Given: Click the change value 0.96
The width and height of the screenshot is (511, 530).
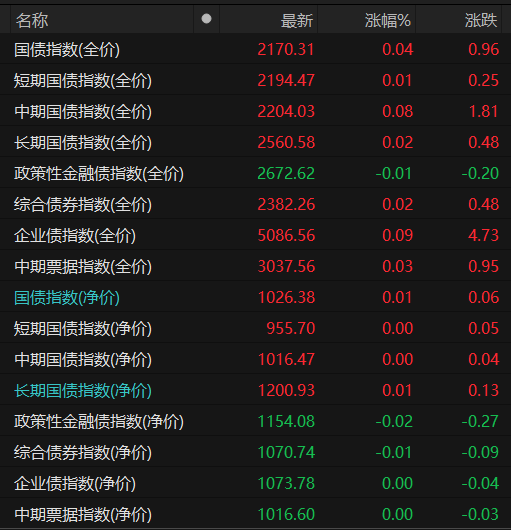Looking at the screenshot, I should point(483,50).
